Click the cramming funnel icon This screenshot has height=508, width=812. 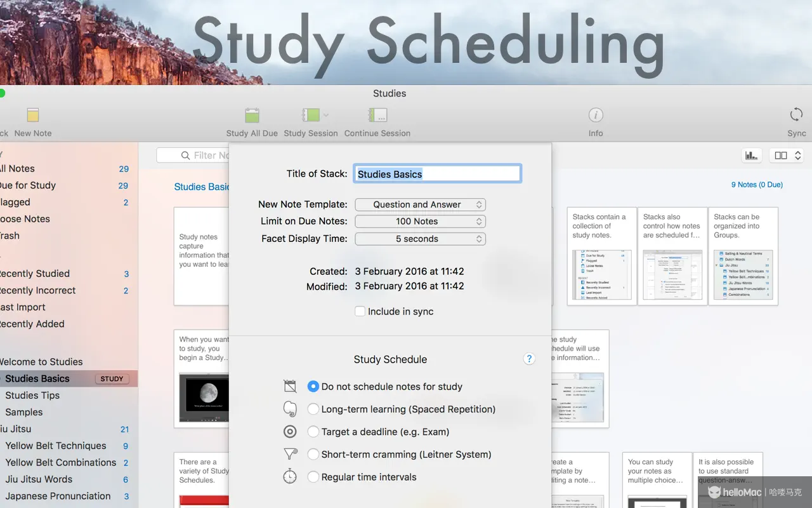(290, 454)
